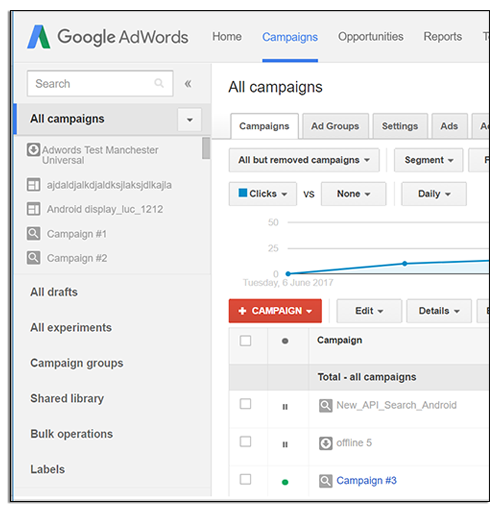Open the offline 5 campaign in table
500x512 pixels.
point(354,443)
